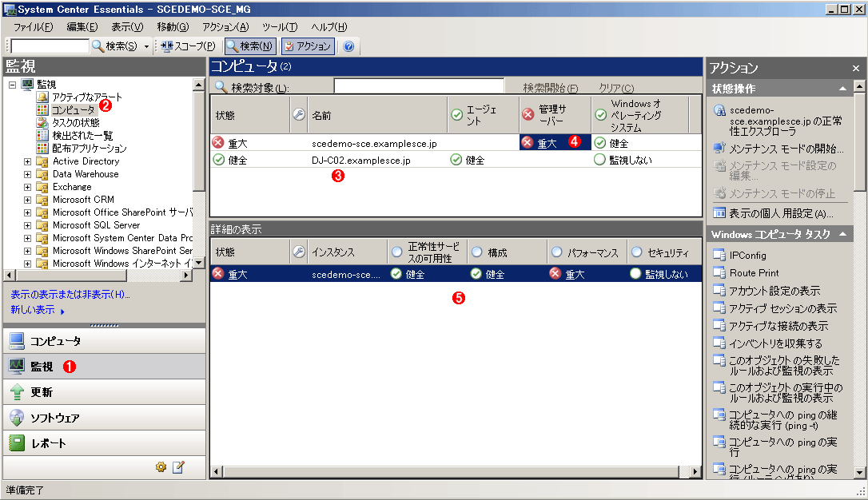Click the help question mark toolbar icon
The width and height of the screenshot is (868, 500).
pyautogui.click(x=348, y=46)
